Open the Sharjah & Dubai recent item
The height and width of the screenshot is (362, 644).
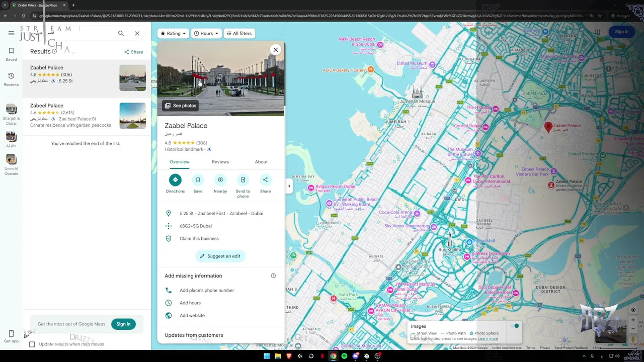coord(11,115)
